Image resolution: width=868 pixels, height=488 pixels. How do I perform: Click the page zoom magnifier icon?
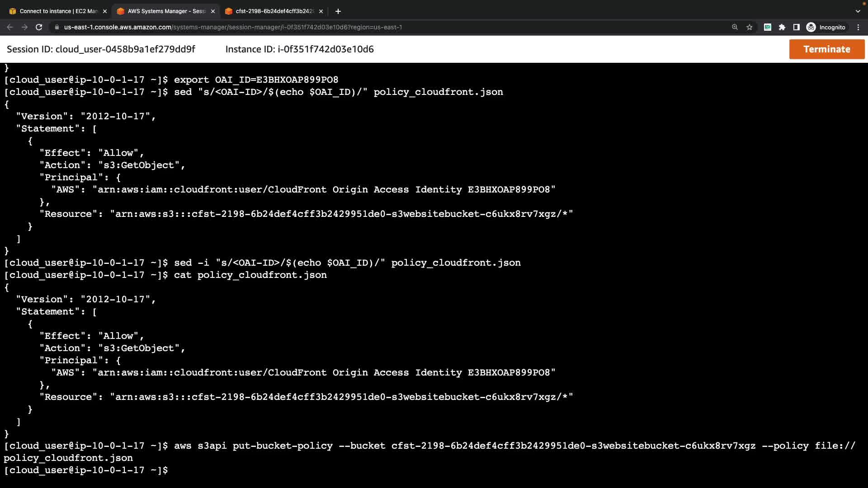pyautogui.click(x=735, y=27)
